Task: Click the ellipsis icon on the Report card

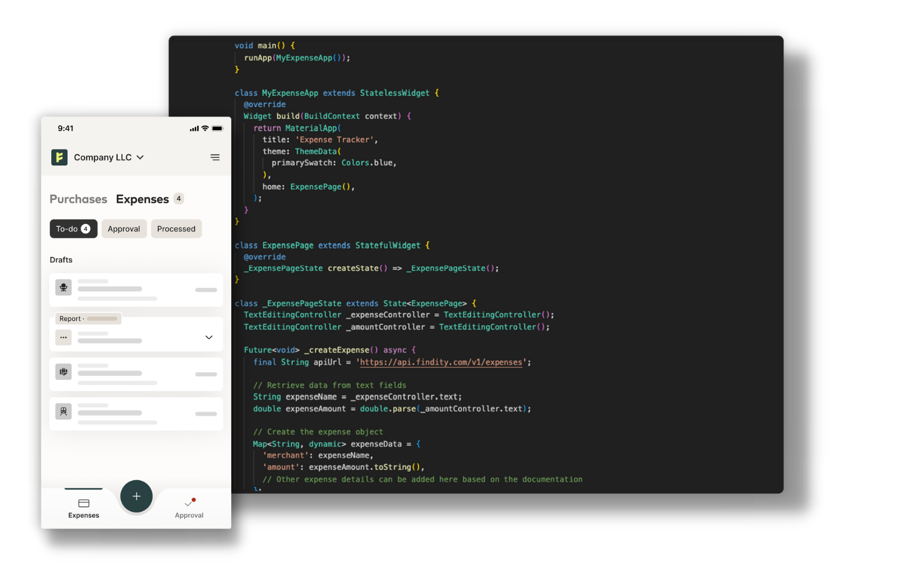Action: tap(63, 338)
